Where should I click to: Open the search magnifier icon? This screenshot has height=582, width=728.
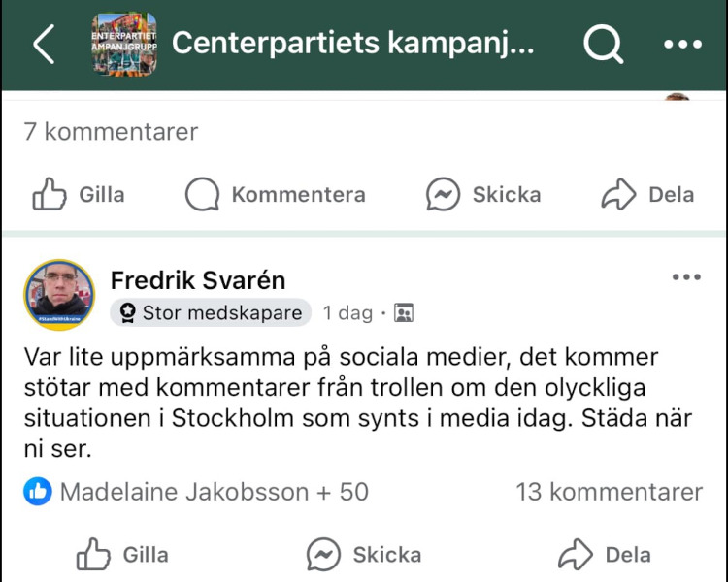[603, 45]
